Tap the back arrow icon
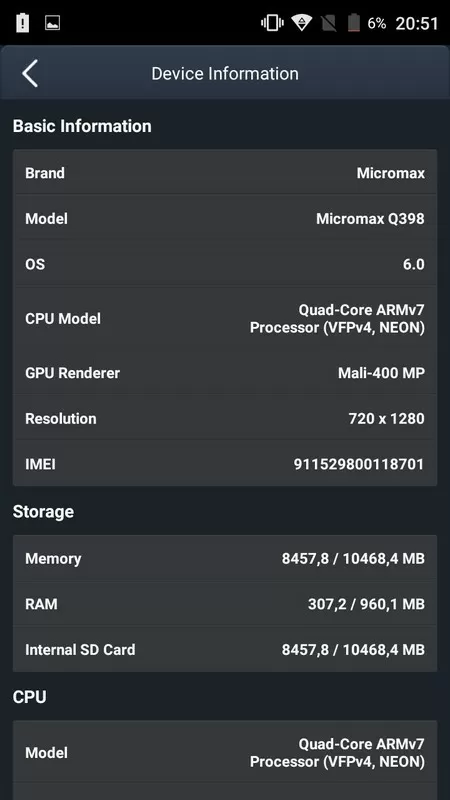 tap(30, 73)
